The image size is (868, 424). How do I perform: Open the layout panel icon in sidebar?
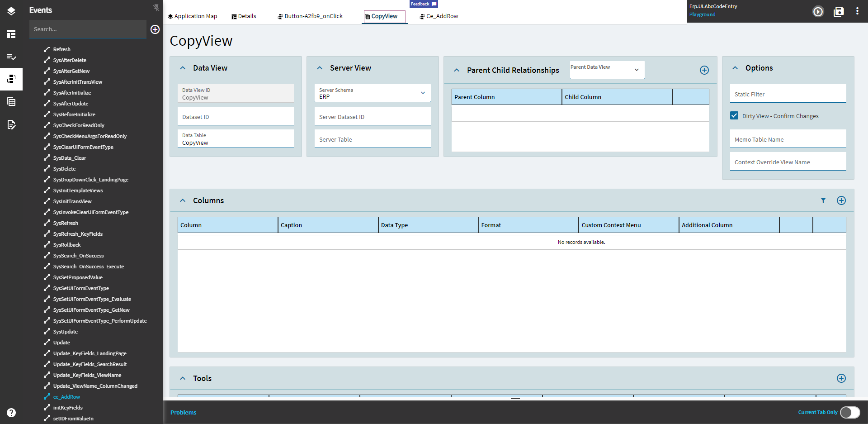(11, 34)
